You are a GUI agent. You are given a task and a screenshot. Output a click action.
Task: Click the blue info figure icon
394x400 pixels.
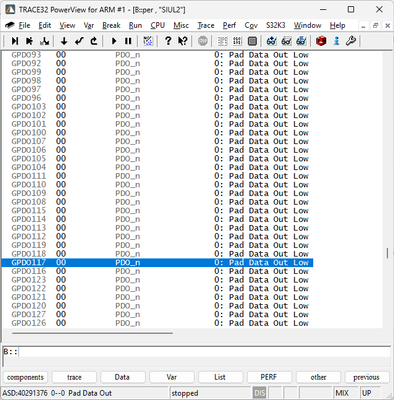point(336,41)
